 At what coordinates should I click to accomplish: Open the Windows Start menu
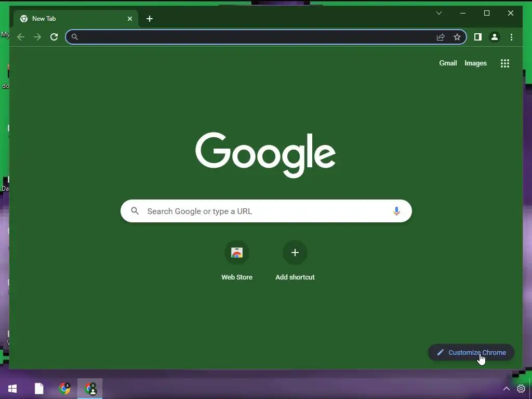click(12, 389)
